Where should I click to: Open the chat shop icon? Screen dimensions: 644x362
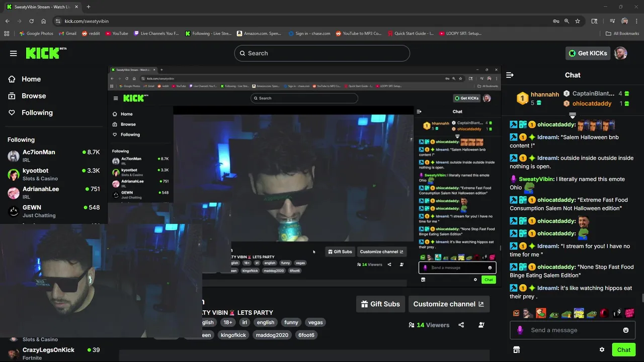tap(516, 350)
